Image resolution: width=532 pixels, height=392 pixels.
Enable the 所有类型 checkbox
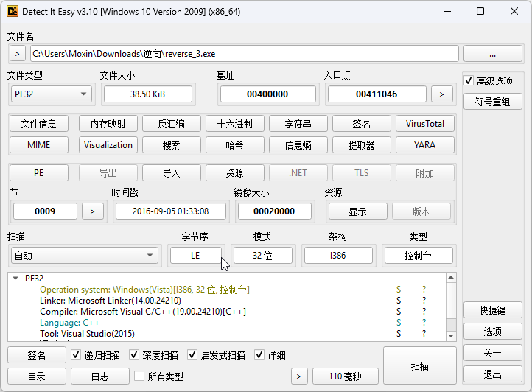coord(139,377)
